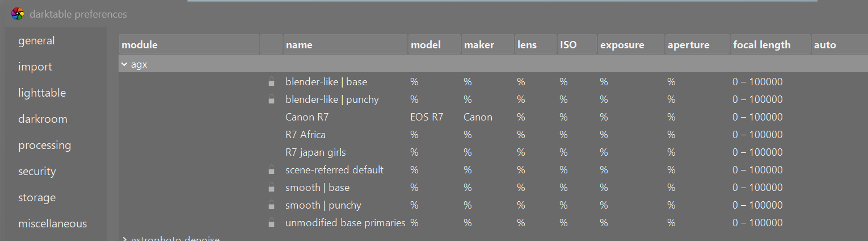Screen dimensions: 868x241
Task: Click lock icon beside blender-like | base
Action: [x=272, y=82]
